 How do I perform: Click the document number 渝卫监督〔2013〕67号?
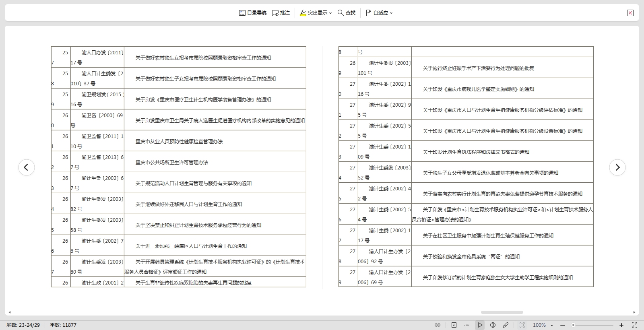click(x=97, y=162)
